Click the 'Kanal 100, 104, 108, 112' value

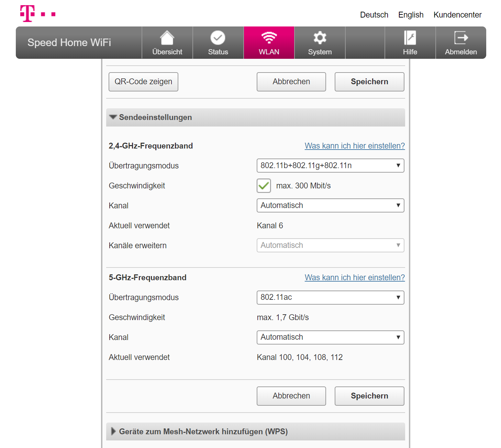click(x=300, y=357)
